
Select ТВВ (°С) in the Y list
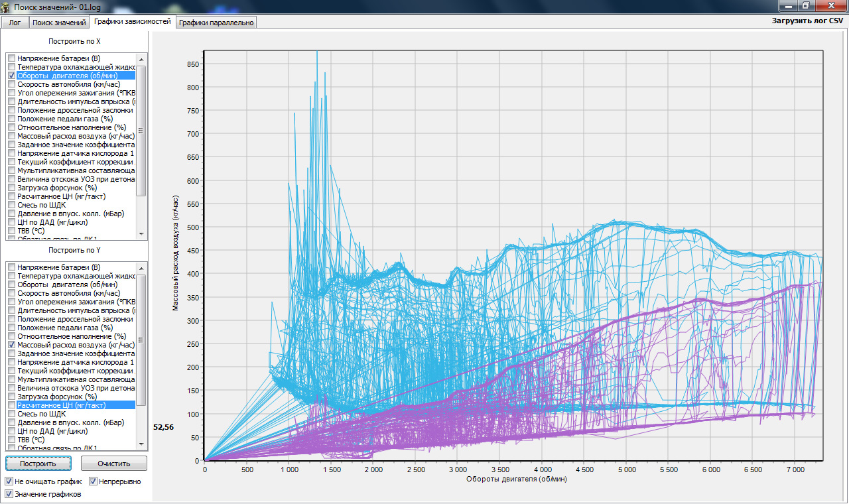pyautogui.click(x=31, y=440)
